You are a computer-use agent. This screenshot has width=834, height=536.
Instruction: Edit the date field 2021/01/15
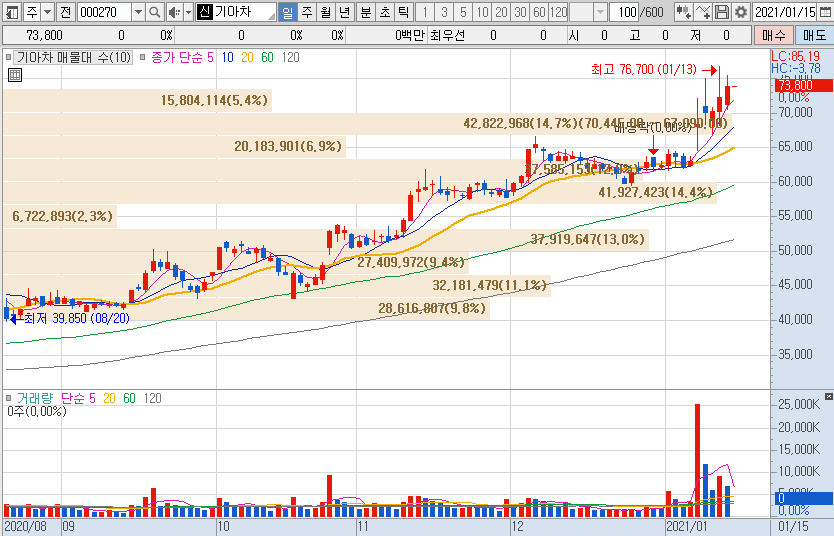pos(785,12)
